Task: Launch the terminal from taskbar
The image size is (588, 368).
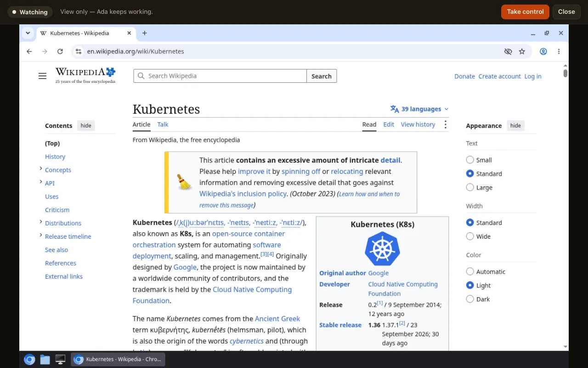Action: coord(60,360)
